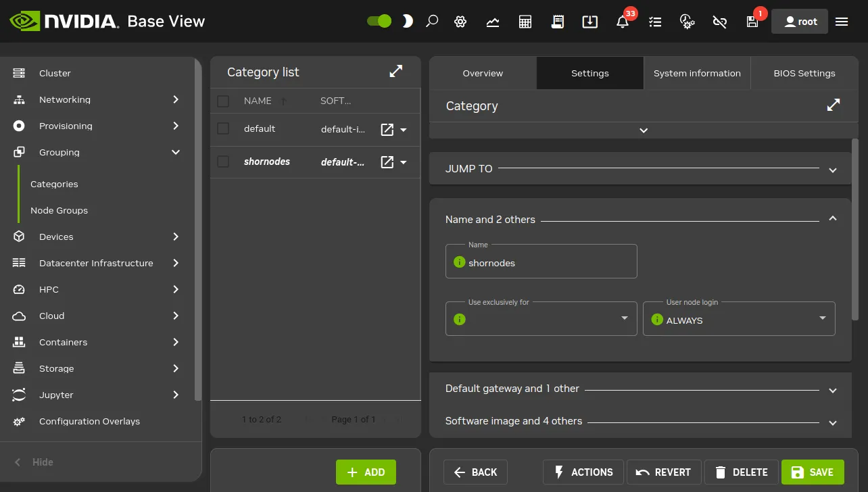Click the clock with gears icon
Viewport: 868px width, 492px height.
tap(688, 22)
